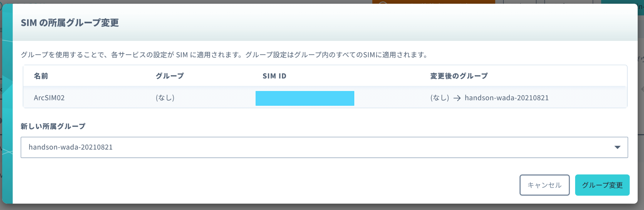
Task: Click the キャンセル button
Action: (x=544, y=185)
